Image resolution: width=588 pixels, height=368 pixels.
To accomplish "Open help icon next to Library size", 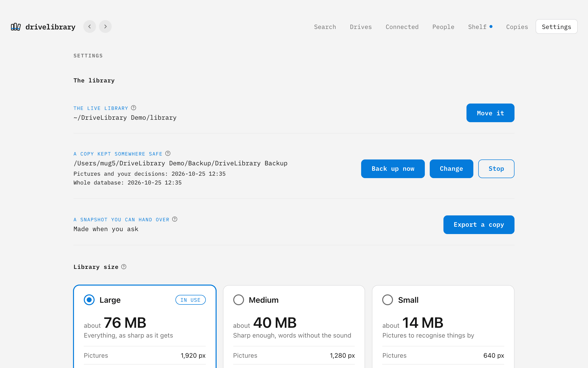I will 124,267.
